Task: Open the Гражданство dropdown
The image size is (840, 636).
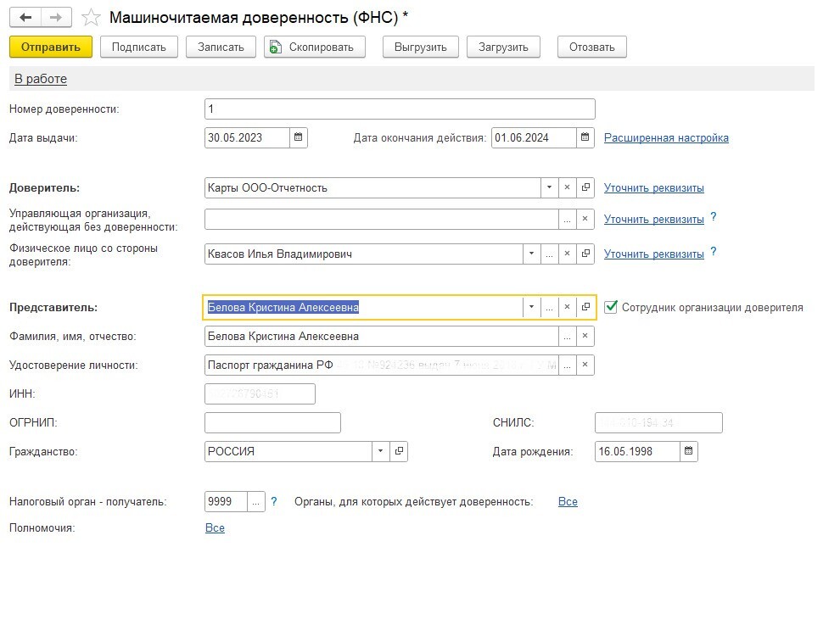Action: tap(380, 451)
